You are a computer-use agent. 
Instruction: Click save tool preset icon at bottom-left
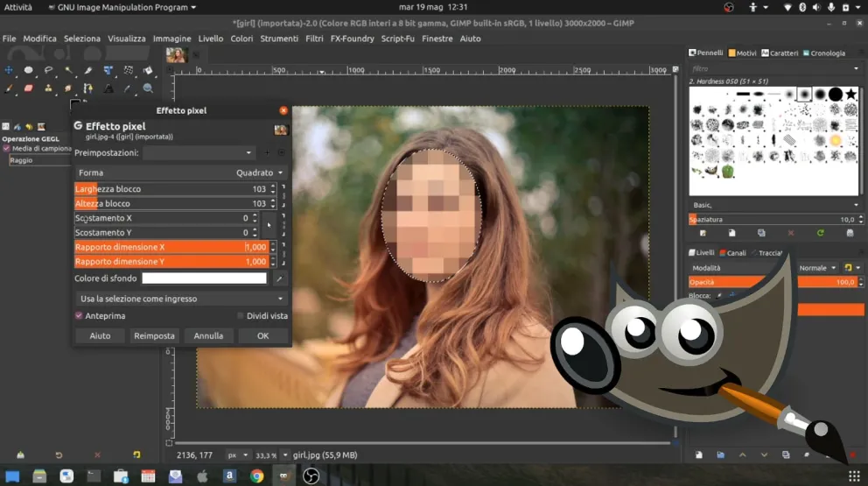point(20,455)
